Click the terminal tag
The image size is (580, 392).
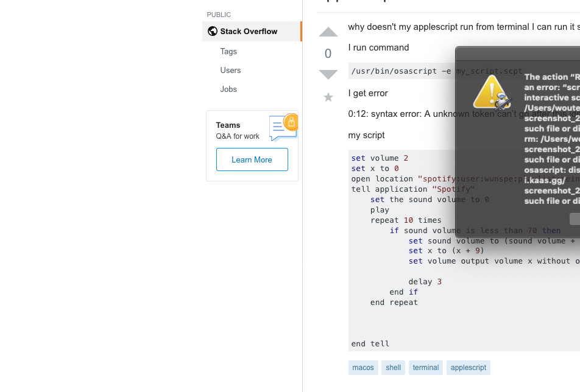425,367
